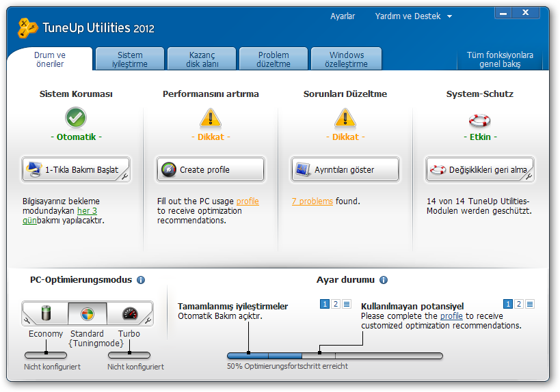
Task: Click the info icon beside Ayar durumu
Action: tap(384, 280)
